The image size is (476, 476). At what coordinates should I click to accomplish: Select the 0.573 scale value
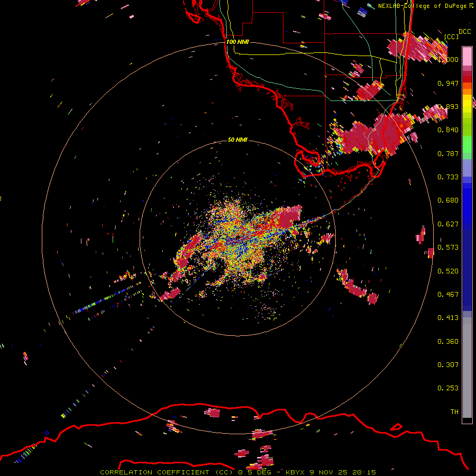click(448, 248)
